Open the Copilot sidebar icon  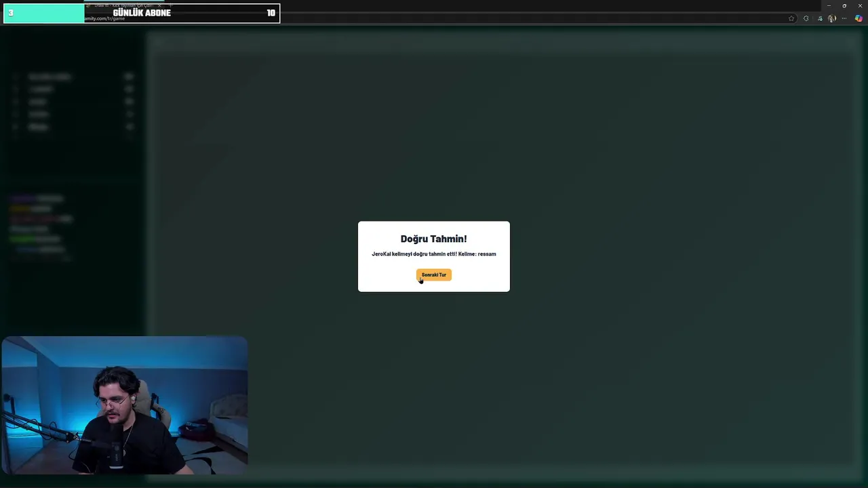tap(859, 18)
